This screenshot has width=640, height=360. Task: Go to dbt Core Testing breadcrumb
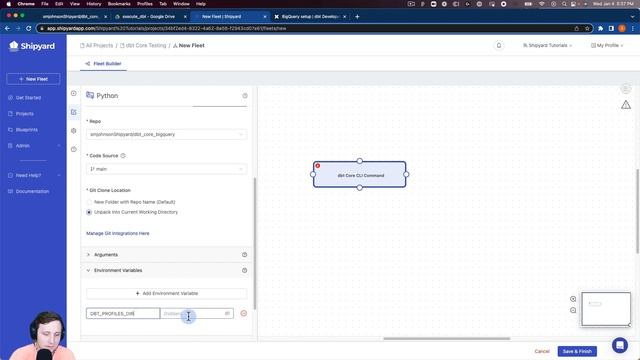click(x=143, y=46)
